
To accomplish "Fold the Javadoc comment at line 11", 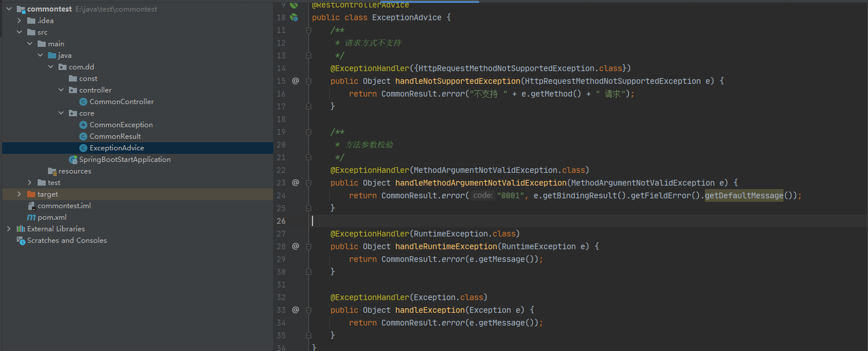I will click(308, 30).
